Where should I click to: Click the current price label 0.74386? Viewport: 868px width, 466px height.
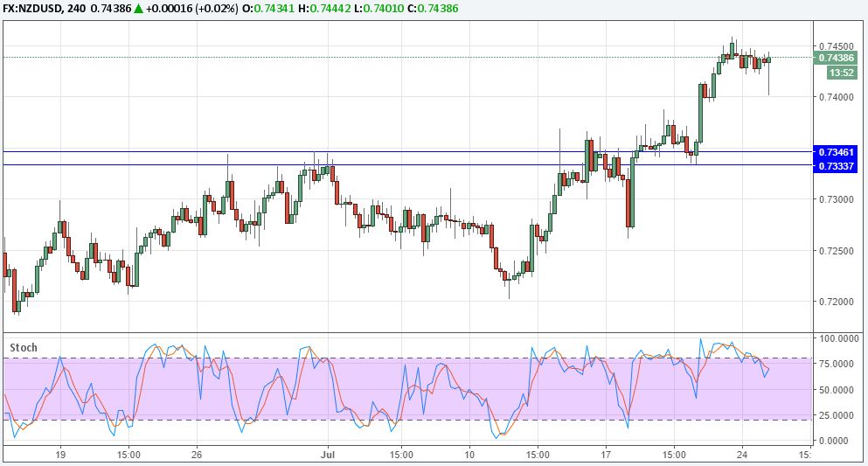click(836, 58)
